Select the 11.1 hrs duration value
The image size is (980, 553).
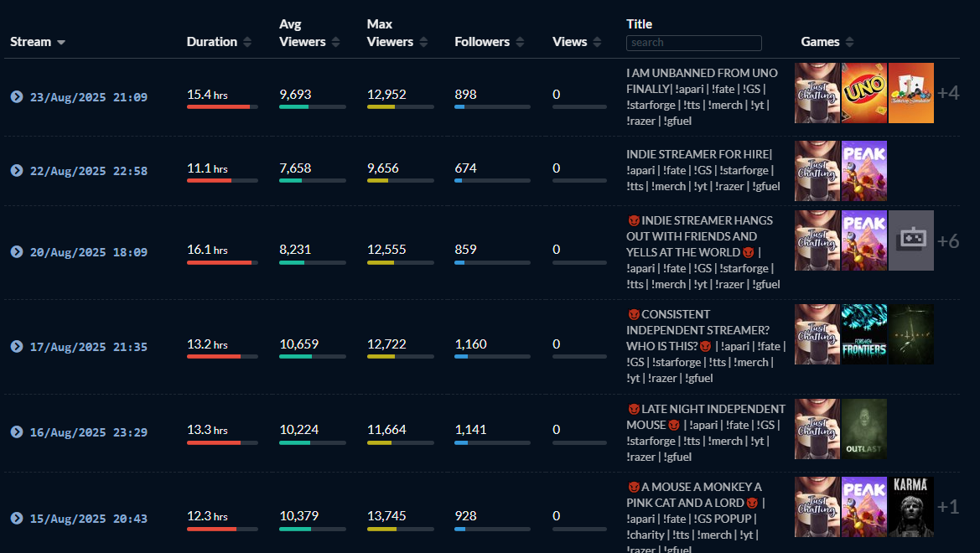coord(207,168)
